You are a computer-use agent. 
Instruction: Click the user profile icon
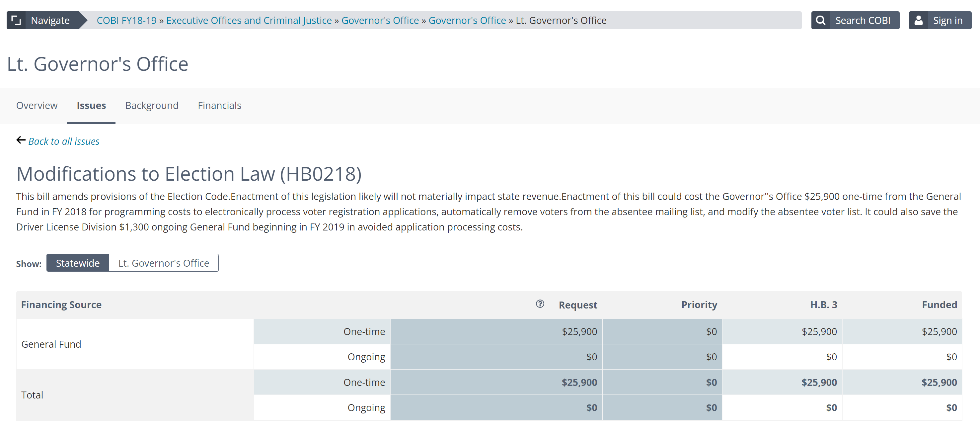(x=918, y=20)
